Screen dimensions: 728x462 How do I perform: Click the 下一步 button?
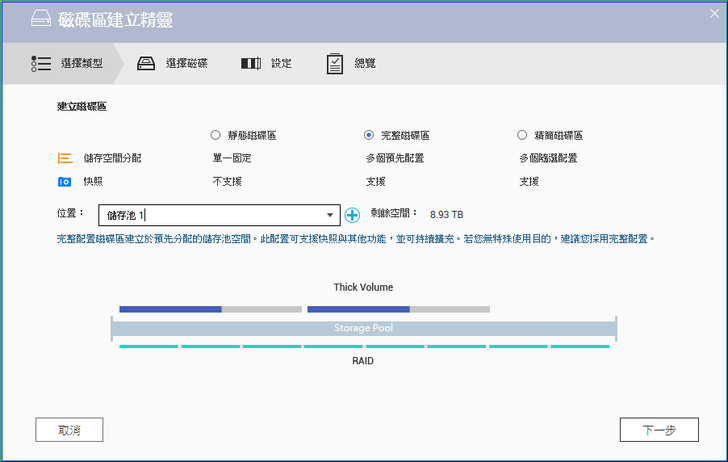pos(658,430)
